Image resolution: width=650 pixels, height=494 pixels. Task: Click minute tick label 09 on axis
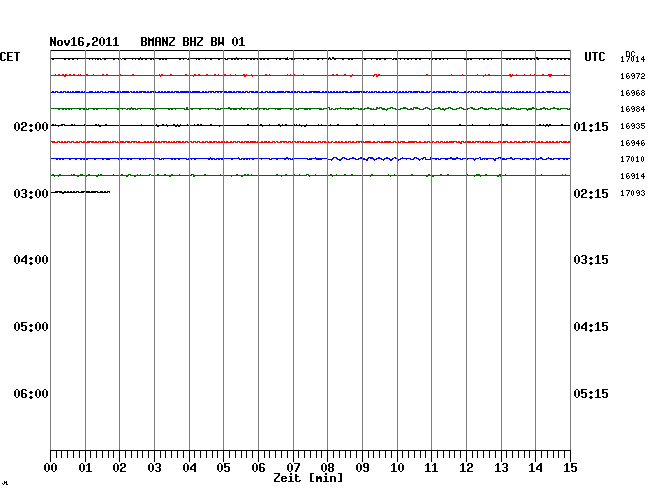[362, 468]
